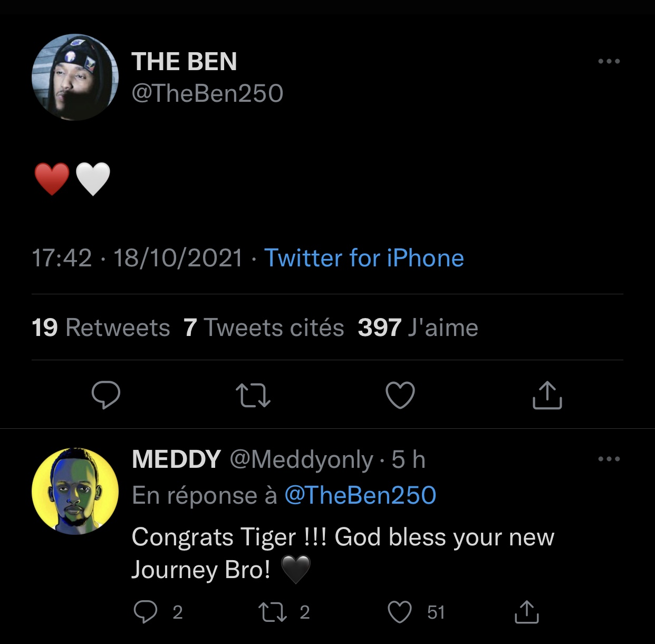This screenshot has height=644, width=655.
Task: Reply to THE BEN's main tweet
Action: pyautogui.click(x=106, y=395)
